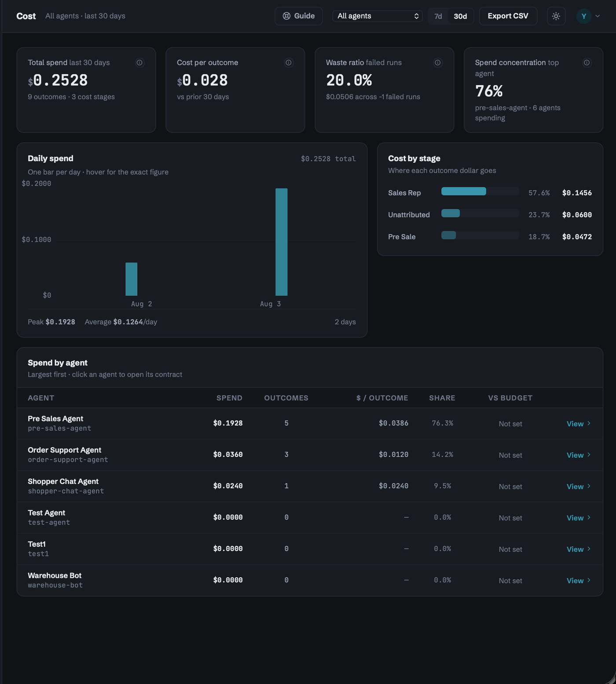Click the 14.2% share value
Screen dimensions: 616x684
point(442,454)
